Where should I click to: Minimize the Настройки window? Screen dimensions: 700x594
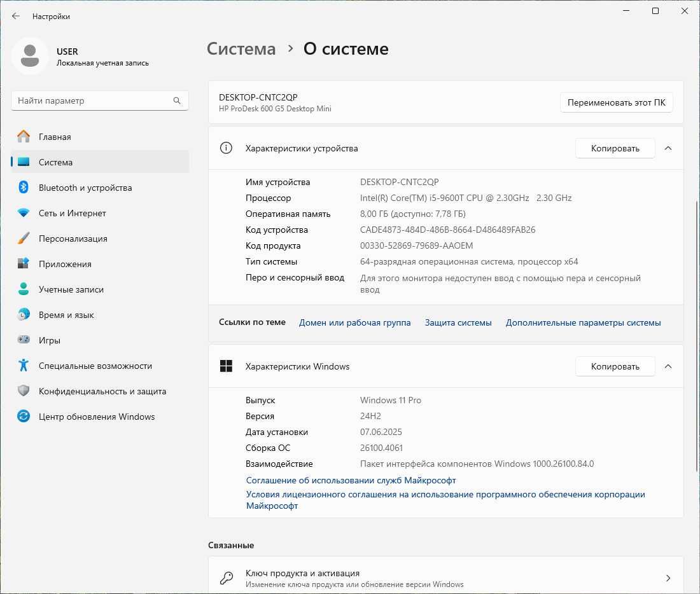(626, 11)
